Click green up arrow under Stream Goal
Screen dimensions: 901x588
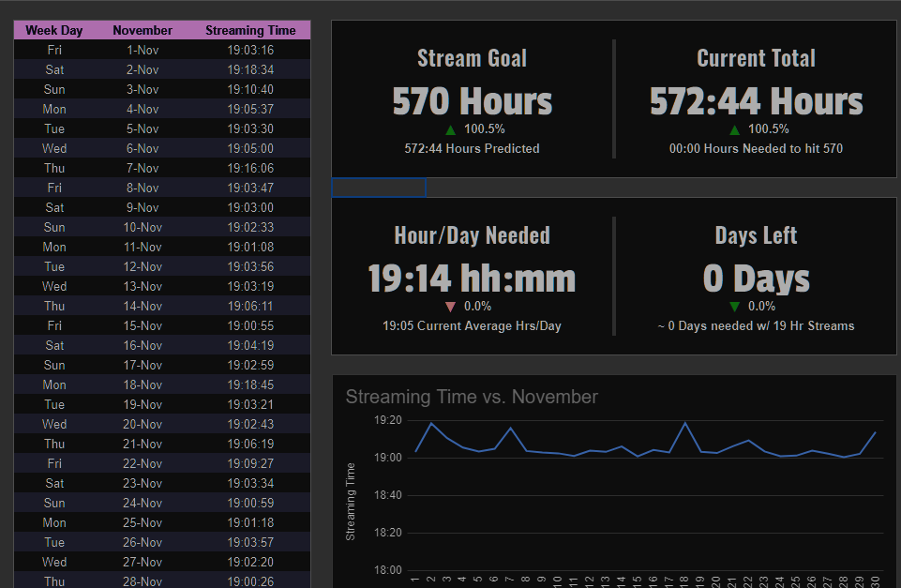click(x=450, y=129)
